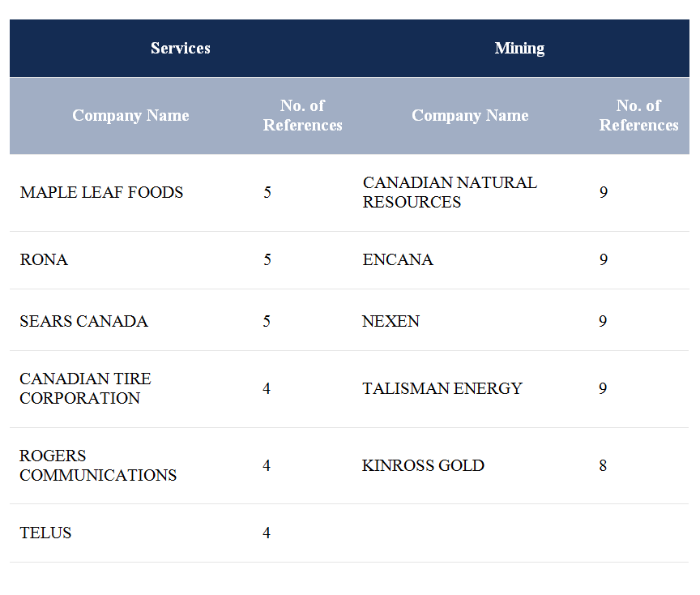Click reference count 4 beside TELUS
This screenshot has height=595, width=700.
(267, 533)
